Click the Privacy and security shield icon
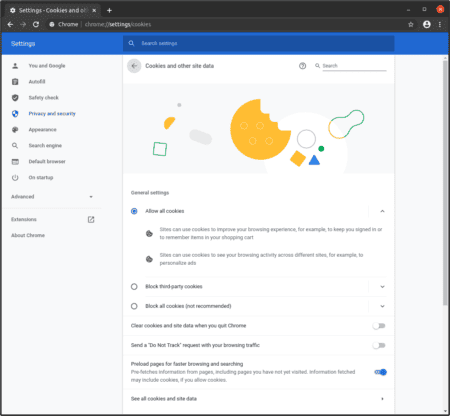The image size is (450, 416). [15, 114]
